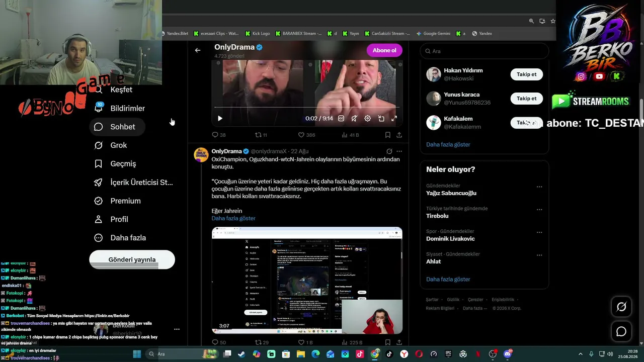Image resolution: width=644 pixels, height=362 pixels.
Task: Open Geçmiş from the sidebar
Action: tap(116, 163)
